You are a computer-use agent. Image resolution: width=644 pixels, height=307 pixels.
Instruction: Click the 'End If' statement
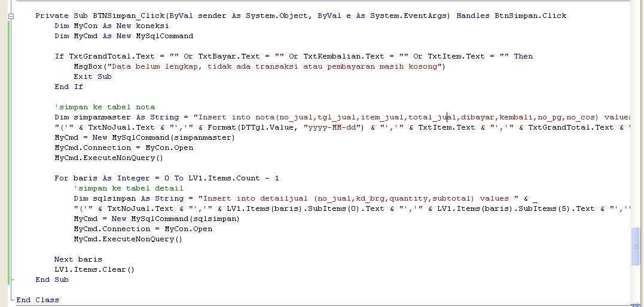pyautogui.click(x=69, y=87)
